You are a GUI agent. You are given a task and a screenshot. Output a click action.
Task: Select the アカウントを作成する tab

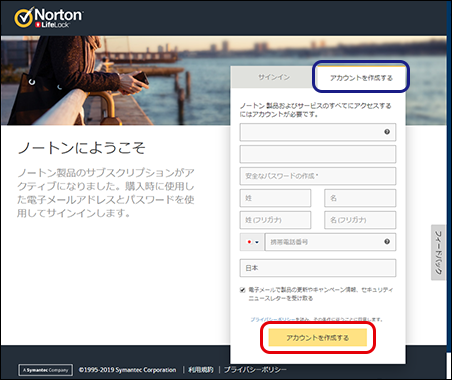pos(361,78)
